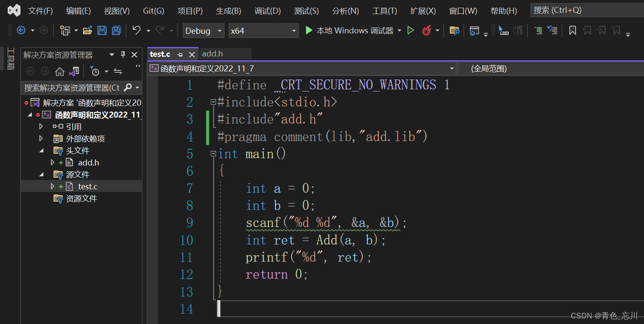The image size is (644, 324).
Task: Open the 扩展(X) menu
Action: click(423, 11)
